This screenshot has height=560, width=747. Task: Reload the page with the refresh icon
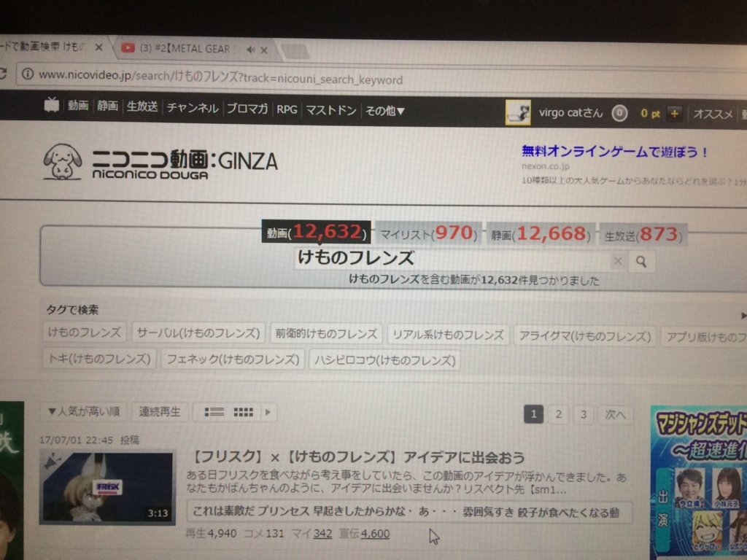coord(3,73)
